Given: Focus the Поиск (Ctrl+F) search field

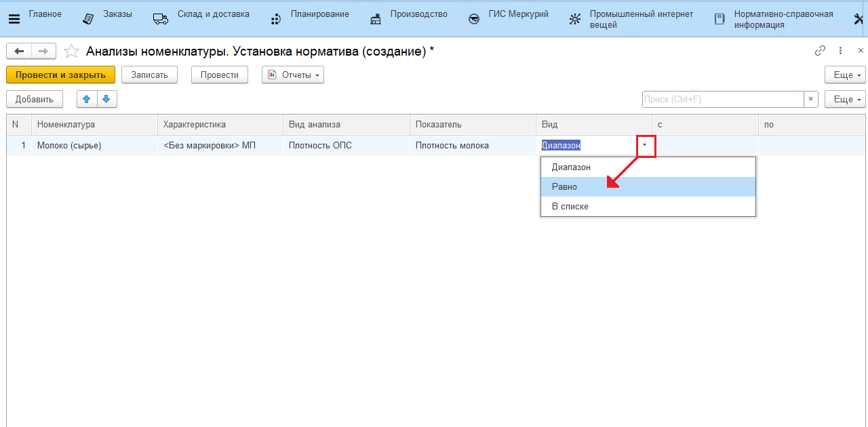Looking at the screenshot, I should coord(722,99).
